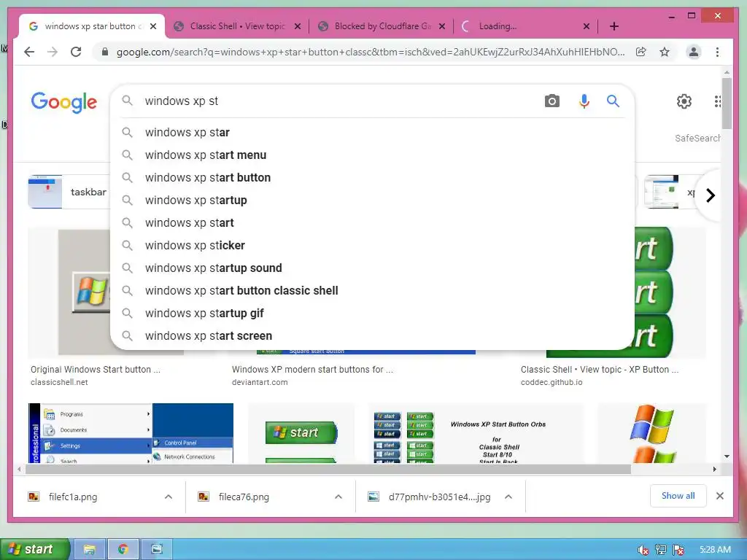Open SafeSearch settings
747x560 pixels.
click(x=697, y=138)
